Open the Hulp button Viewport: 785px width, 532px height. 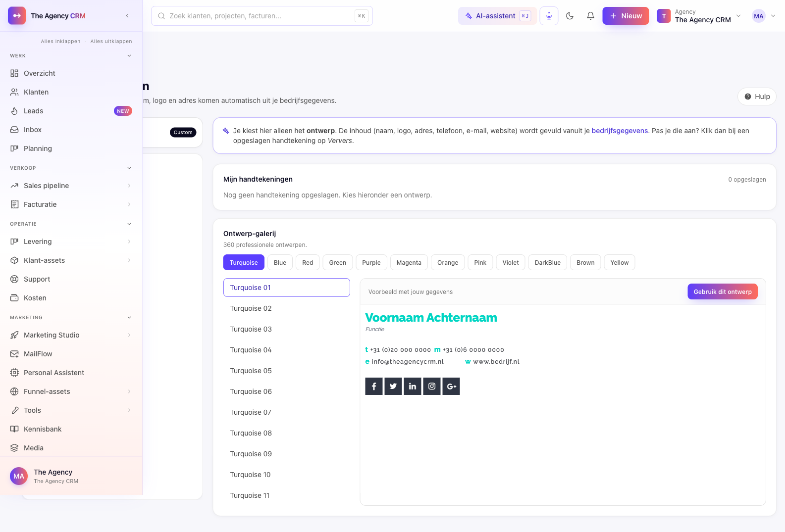click(757, 97)
